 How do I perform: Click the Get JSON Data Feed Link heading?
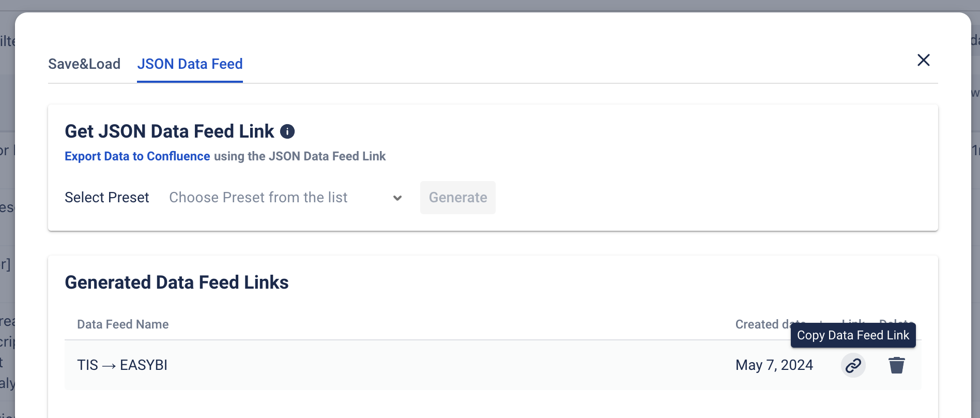pyautogui.click(x=169, y=131)
